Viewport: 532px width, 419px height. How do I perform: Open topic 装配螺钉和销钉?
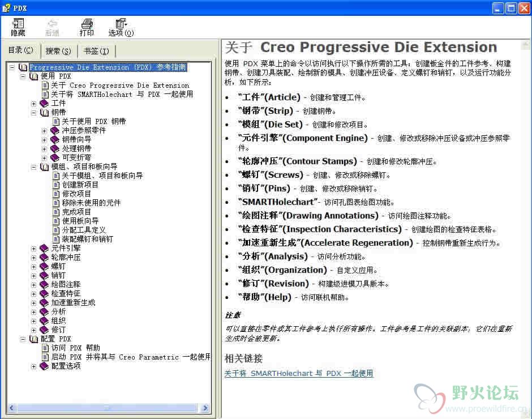click(88, 239)
